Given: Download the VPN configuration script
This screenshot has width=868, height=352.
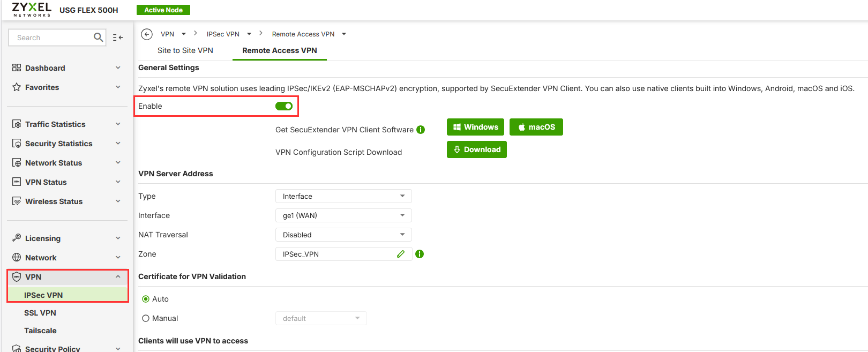Looking at the screenshot, I should click(x=476, y=149).
